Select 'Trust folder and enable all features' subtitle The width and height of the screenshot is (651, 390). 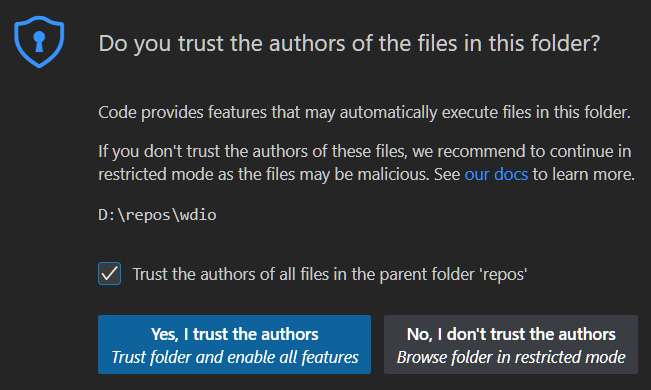click(235, 357)
